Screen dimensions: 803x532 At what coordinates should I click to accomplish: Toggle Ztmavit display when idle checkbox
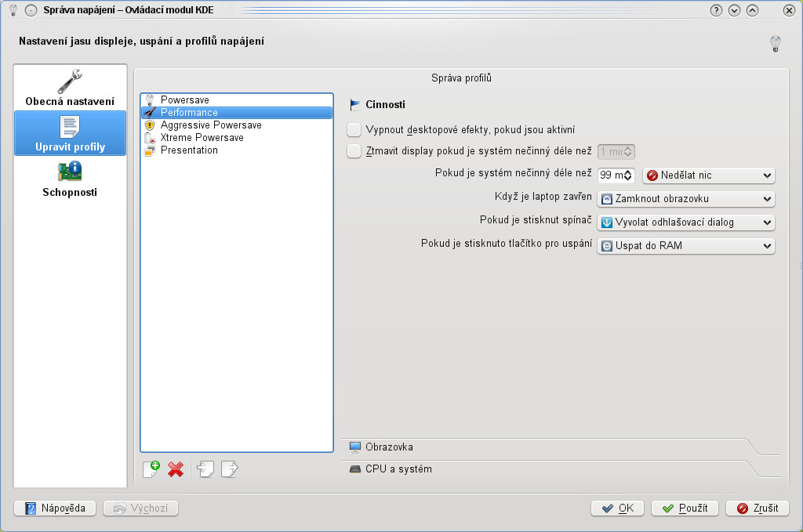coord(354,151)
